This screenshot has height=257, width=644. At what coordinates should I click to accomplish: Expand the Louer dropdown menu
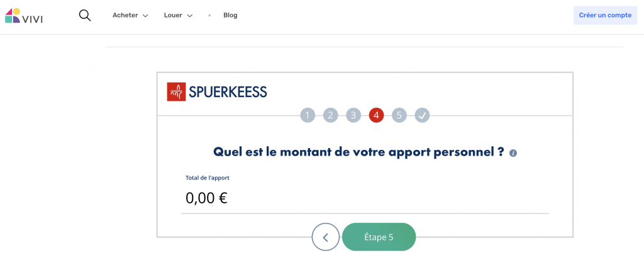pyautogui.click(x=177, y=15)
